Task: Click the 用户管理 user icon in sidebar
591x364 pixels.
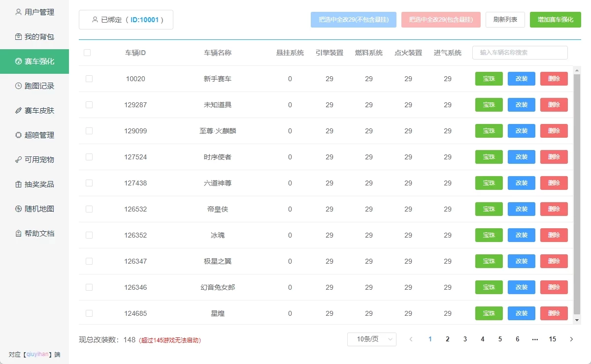Action: pos(18,12)
